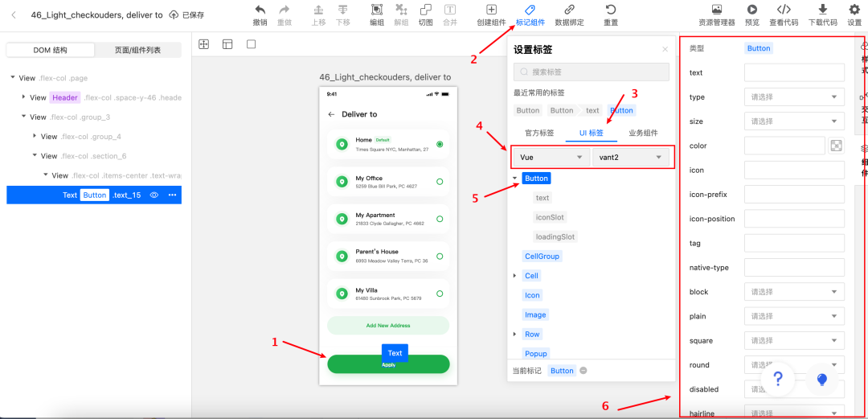Click the 上移 move up icon

(319, 10)
